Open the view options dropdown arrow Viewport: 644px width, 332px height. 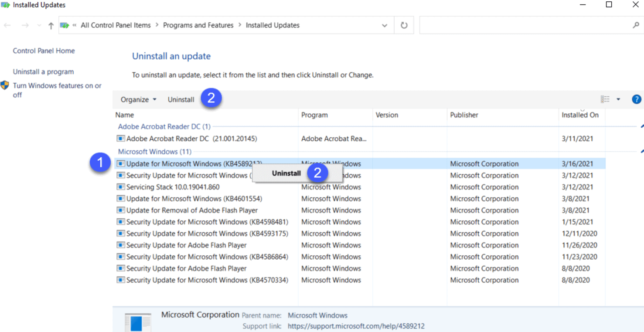(618, 99)
